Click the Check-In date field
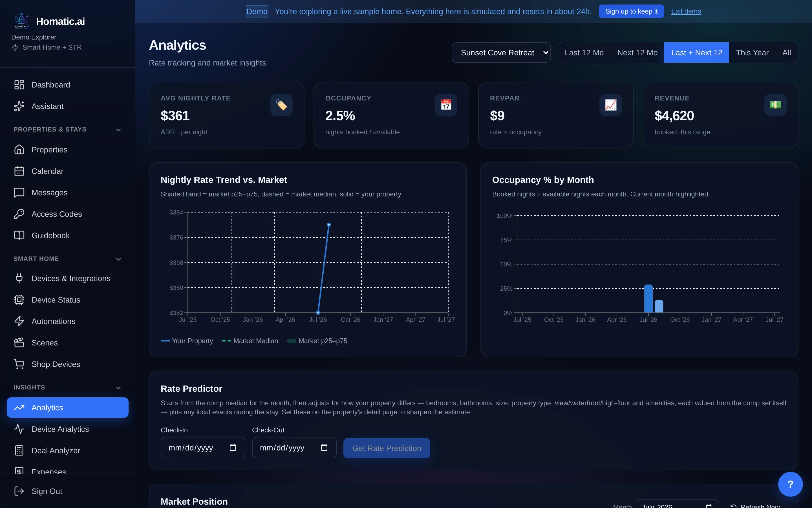 point(203,448)
